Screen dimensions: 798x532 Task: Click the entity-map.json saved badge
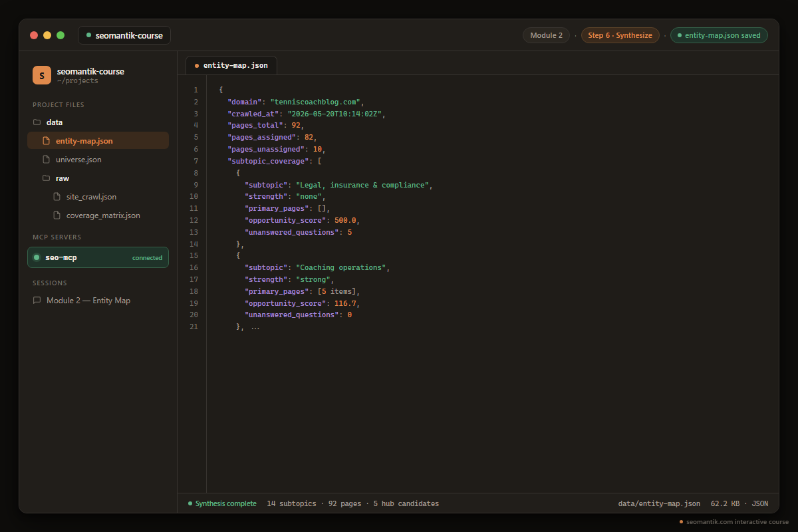pyautogui.click(x=719, y=35)
